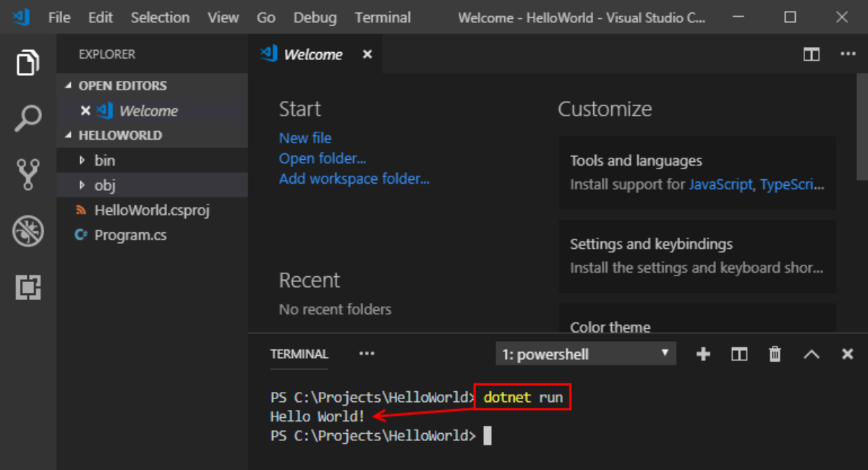
Task: Click the Customize heading
Action: [x=605, y=109]
